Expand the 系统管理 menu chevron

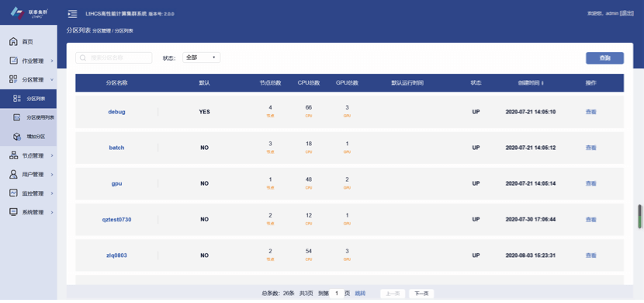pos(52,213)
